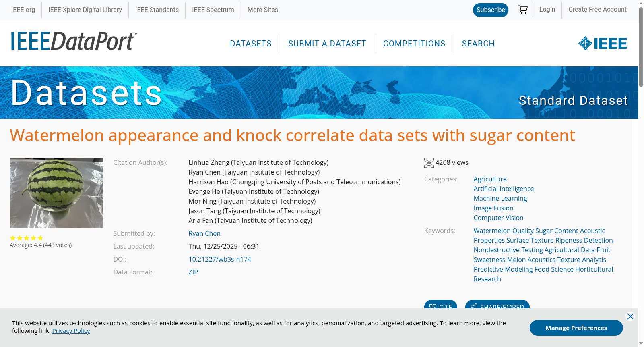Open the Agriculture category
This screenshot has width=644, height=347.
pos(490,179)
